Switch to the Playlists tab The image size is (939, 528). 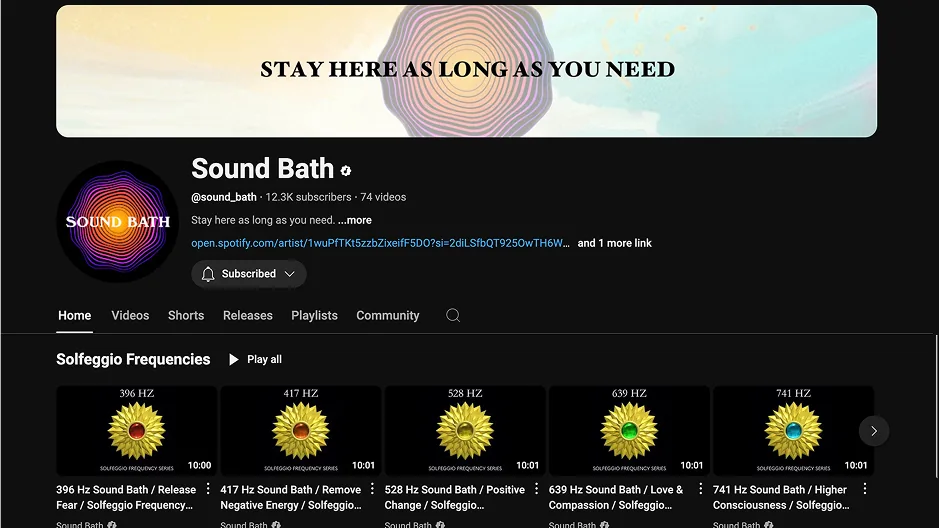[314, 315]
